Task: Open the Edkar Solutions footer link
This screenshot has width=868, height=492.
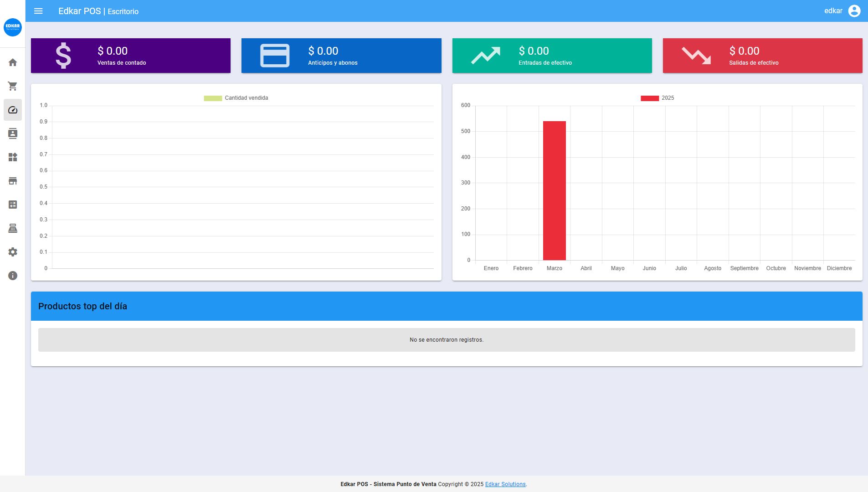Action: pyautogui.click(x=505, y=484)
